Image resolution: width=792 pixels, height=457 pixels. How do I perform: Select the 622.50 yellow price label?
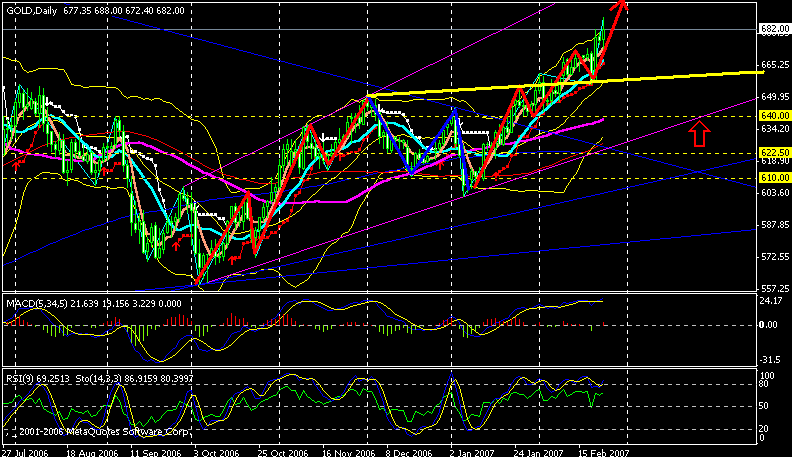771,152
